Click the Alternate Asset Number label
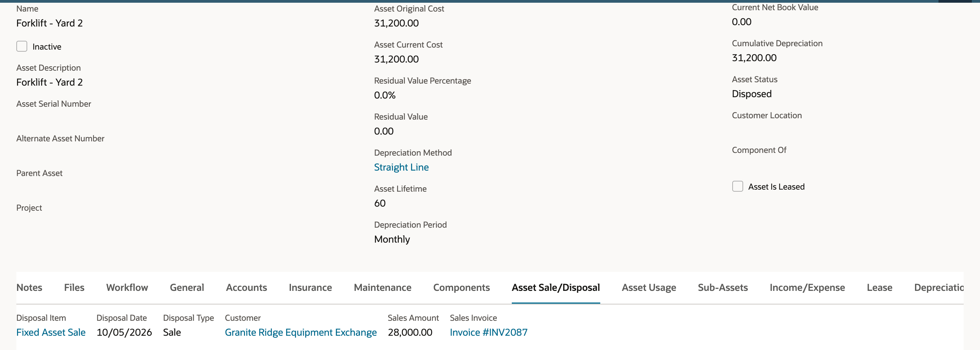This screenshot has height=350, width=980. coord(60,138)
